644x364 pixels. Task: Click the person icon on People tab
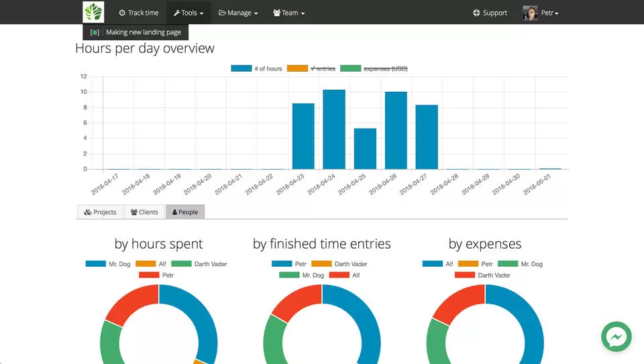click(x=174, y=212)
